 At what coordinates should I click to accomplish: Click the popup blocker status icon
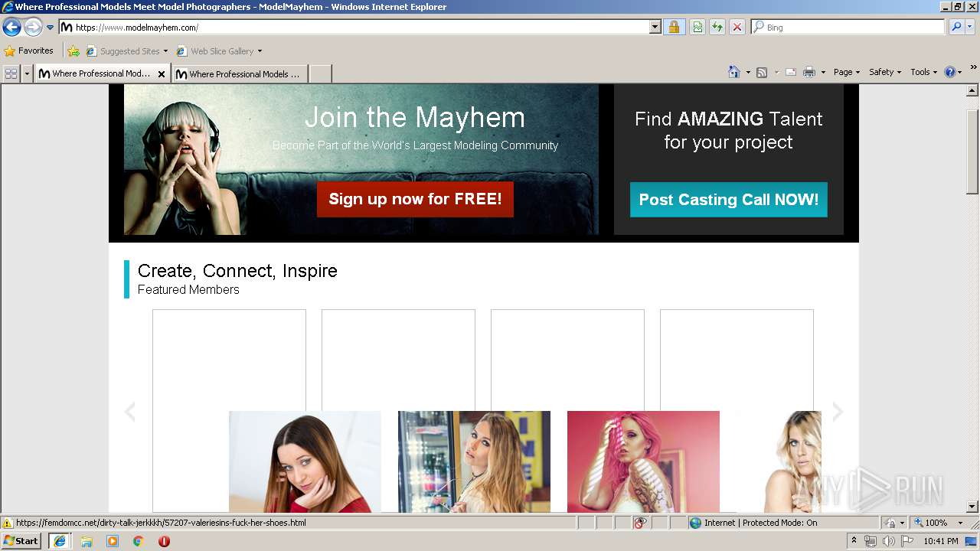(640, 523)
